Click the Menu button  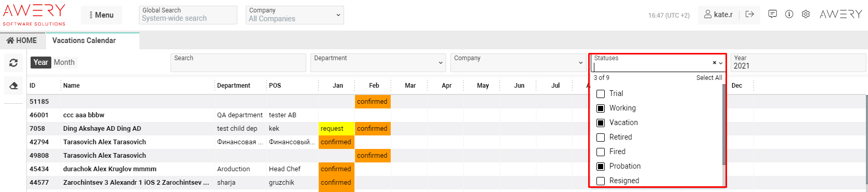point(102,15)
